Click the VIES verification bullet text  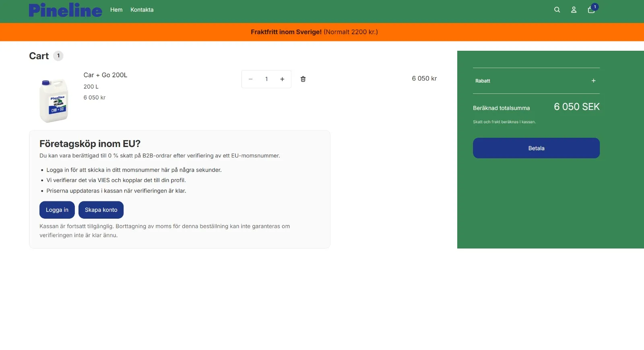click(116, 180)
